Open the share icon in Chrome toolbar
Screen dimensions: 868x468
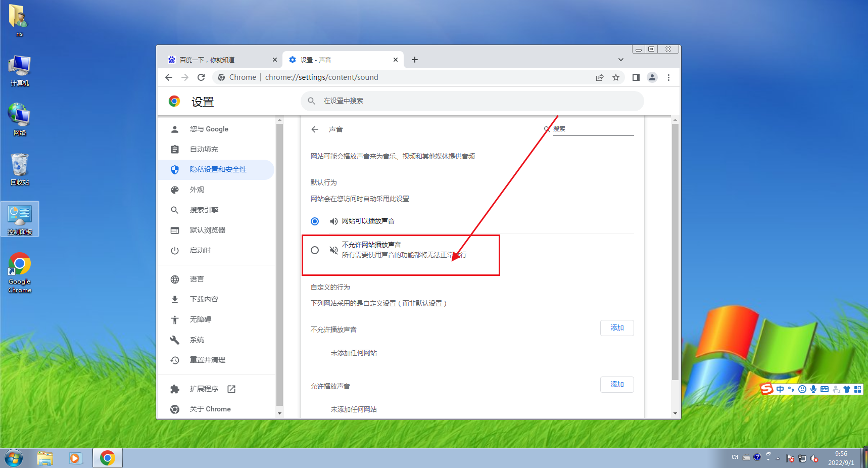tap(600, 77)
